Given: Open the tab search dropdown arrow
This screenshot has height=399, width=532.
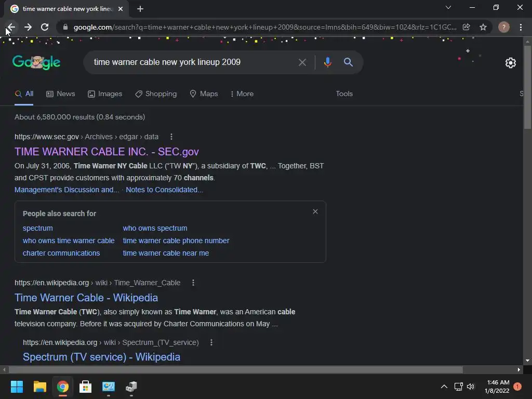Looking at the screenshot, I should 448,7.
